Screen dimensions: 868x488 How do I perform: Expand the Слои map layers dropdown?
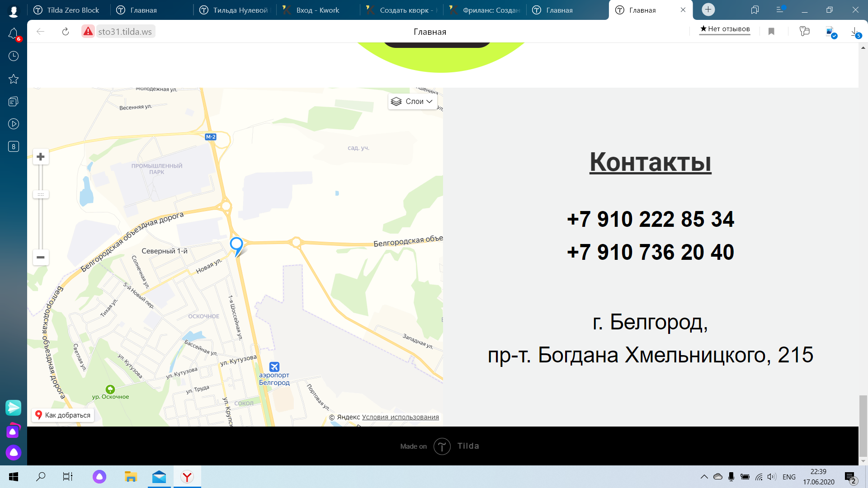tap(412, 102)
